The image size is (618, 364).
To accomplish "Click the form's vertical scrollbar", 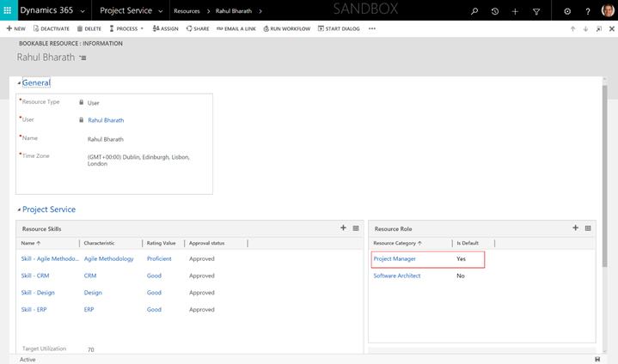I will click(605, 176).
